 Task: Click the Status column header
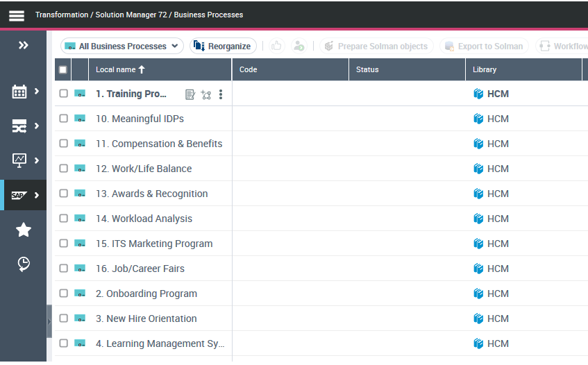coord(367,69)
